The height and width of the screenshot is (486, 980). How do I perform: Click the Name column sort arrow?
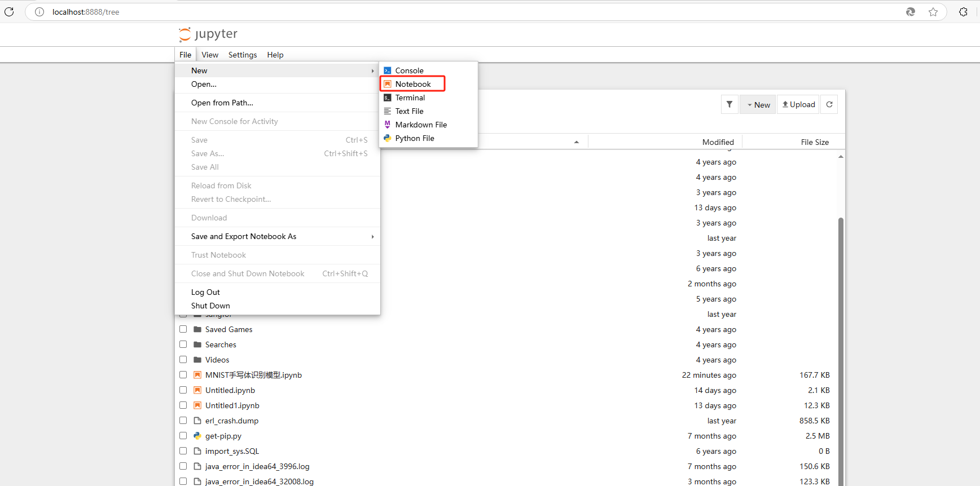pyautogui.click(x=577, y=142)
